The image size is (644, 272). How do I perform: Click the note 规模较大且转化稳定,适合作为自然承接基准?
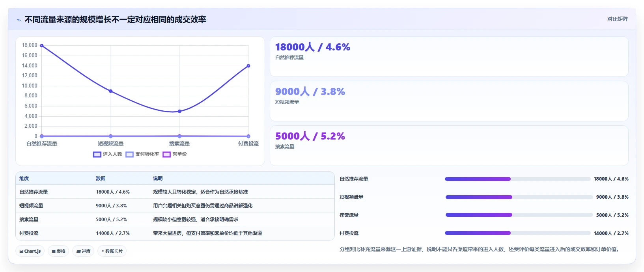pos(200,192)
